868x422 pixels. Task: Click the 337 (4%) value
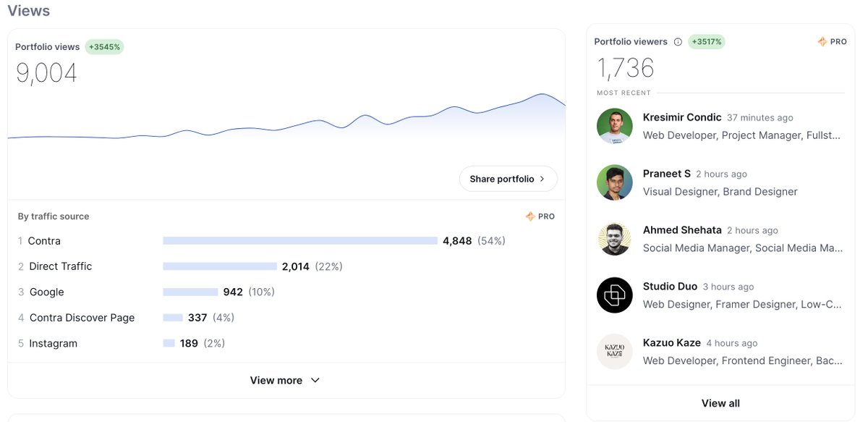coord(211,318)
